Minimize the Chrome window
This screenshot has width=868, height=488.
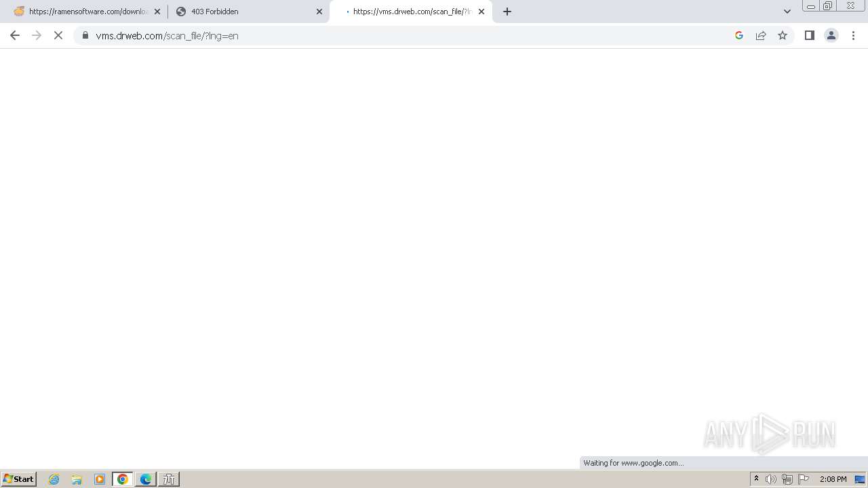click(x=811, y=5)
